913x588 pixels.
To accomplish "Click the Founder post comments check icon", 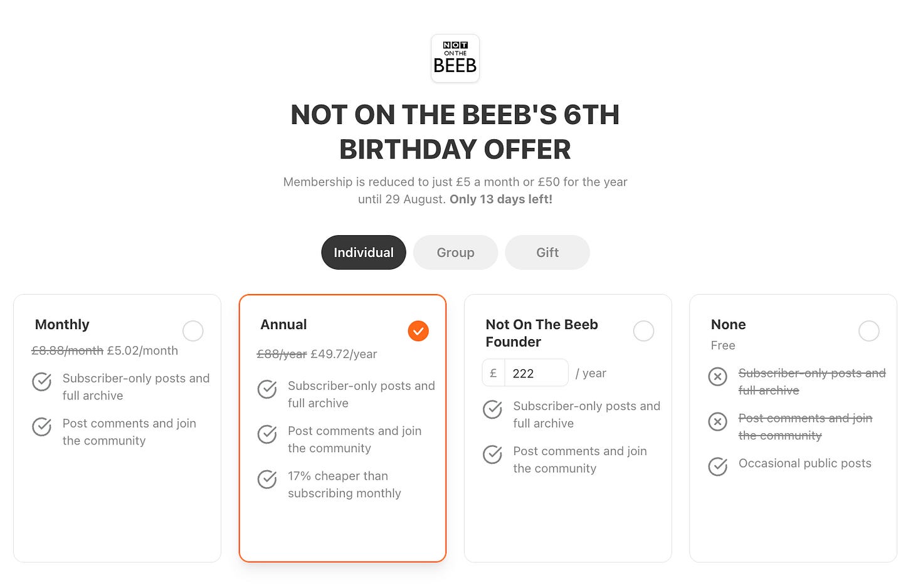I will [x=492, y=454].
